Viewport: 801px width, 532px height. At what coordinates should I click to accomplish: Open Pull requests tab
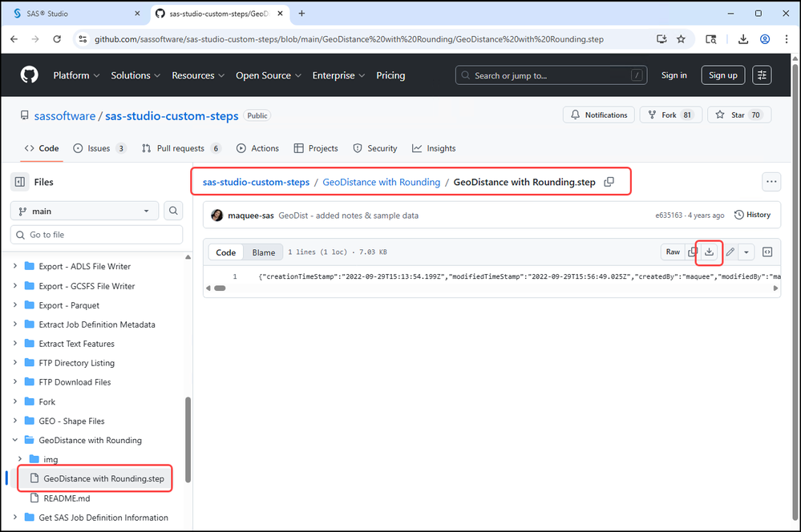pyautogui.click(x=181, y=148)
